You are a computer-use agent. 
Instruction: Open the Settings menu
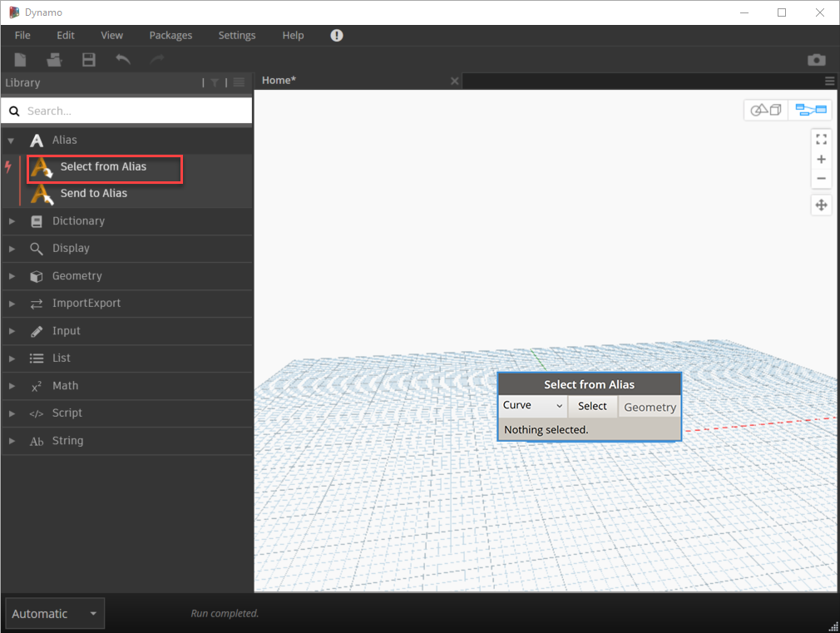point(237,36)
